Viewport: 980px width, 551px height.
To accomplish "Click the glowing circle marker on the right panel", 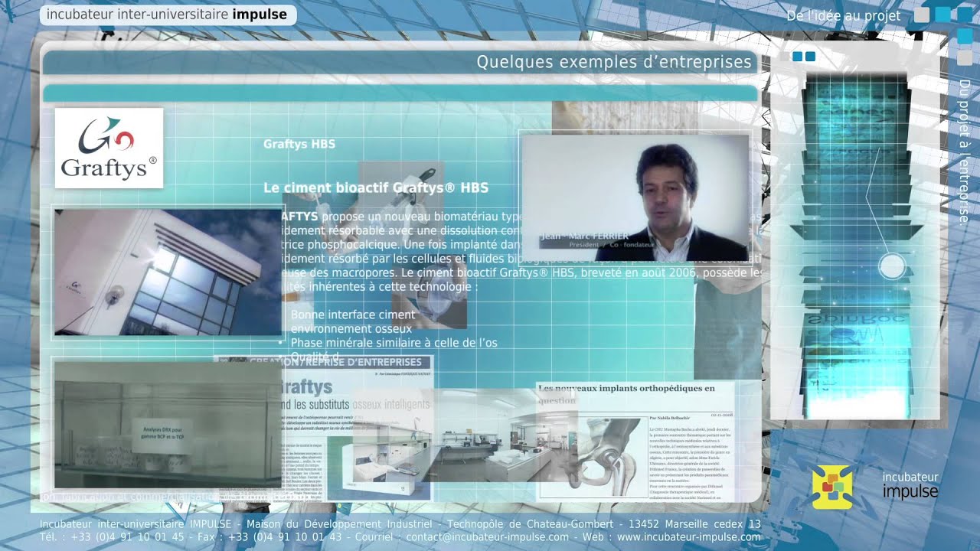I will [892, 266].
